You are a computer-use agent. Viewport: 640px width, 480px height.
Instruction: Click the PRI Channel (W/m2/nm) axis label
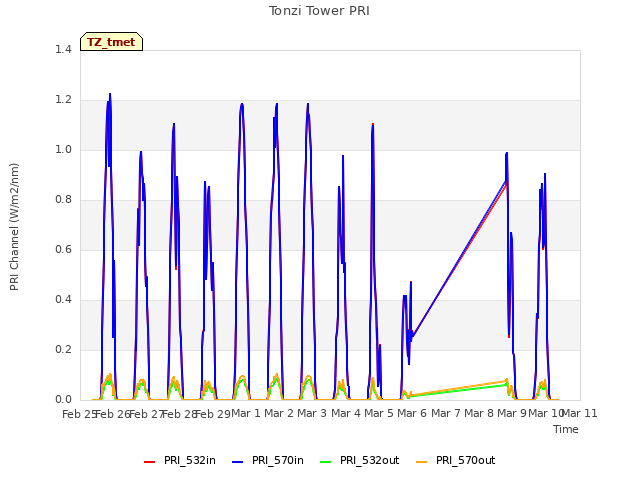[14, 227]
